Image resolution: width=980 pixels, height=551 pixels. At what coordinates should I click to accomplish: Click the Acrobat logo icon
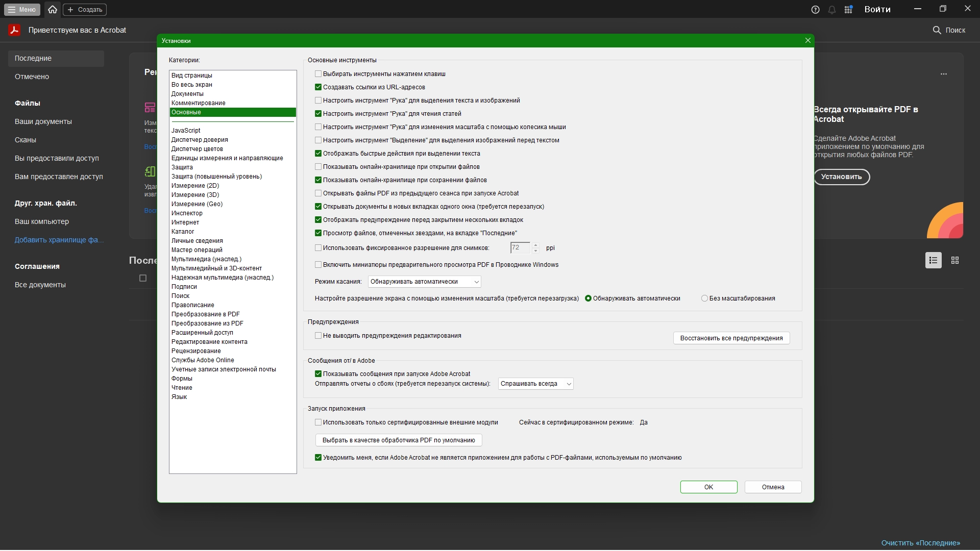coord(14,30)
